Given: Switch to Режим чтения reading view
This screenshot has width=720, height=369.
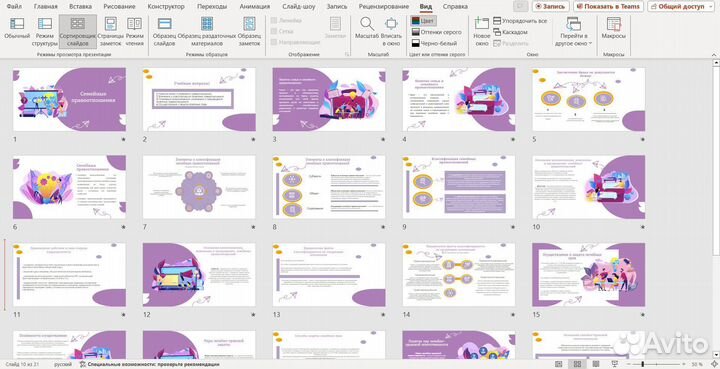Looking at the screenshot, I should [135, 31].
